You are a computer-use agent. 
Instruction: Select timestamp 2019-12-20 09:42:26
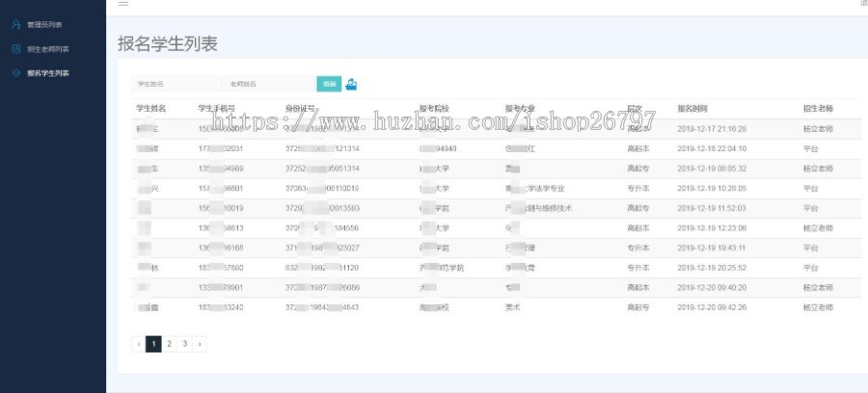[712, 308]
